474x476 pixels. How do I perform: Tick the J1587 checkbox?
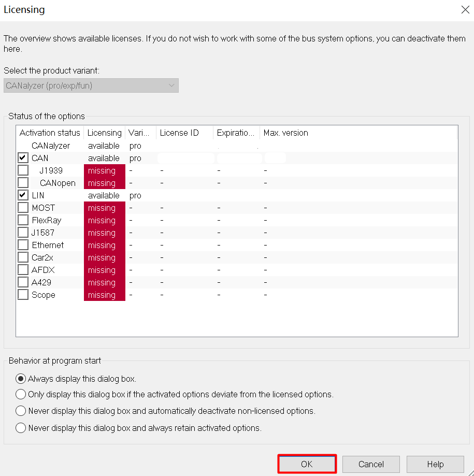tap(23, 233)
